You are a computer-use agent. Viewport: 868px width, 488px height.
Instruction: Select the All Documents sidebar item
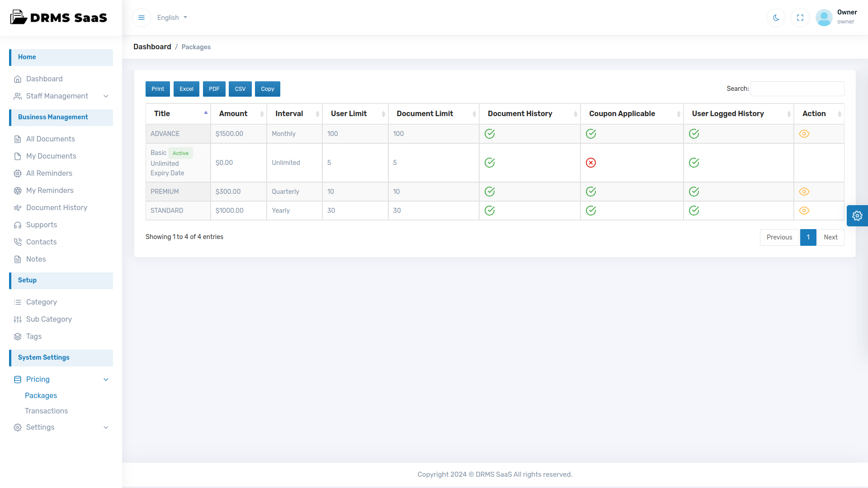[x=50, y=139]
